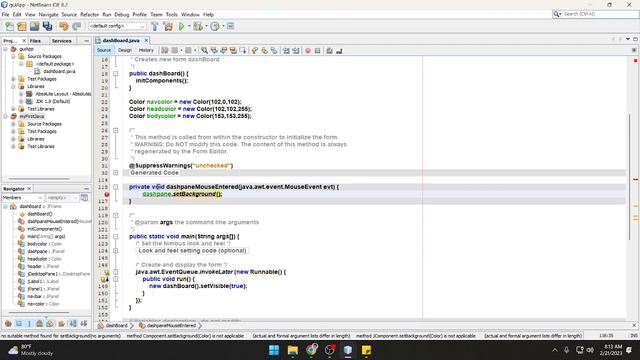Image resolution: width=640 pixels, height=360 pixels.
Task: Click the Uncomment icon in editor toolbar
Action: click(x=339, y=50)
